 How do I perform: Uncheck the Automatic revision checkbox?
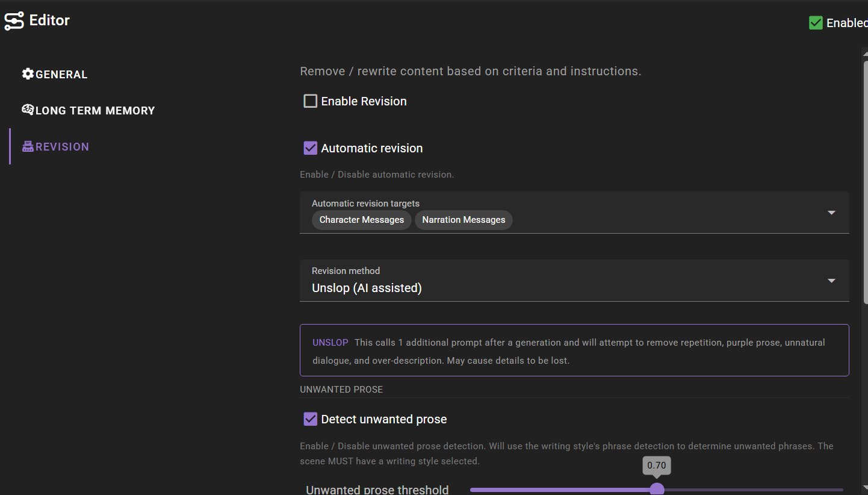click(x=311, y=148)
